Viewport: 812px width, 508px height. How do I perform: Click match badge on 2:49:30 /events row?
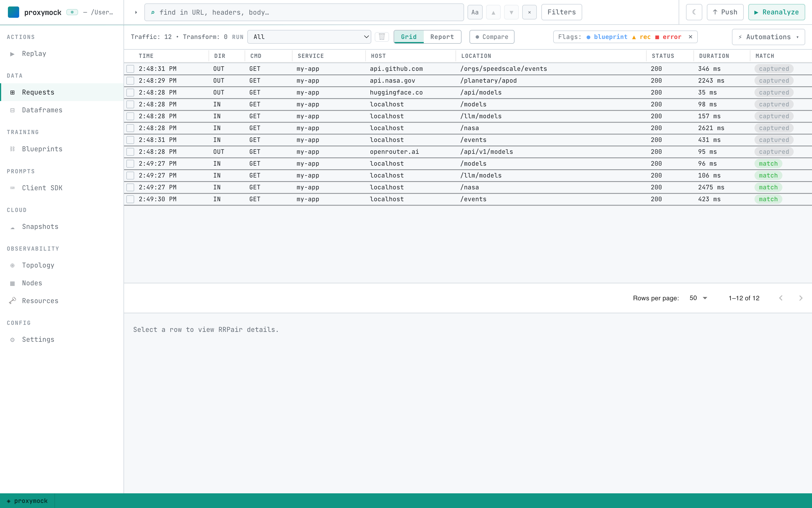tap(768, 199)
